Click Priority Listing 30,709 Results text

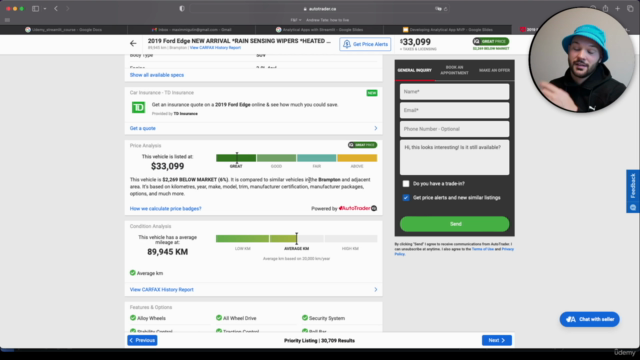pos(319,340)
